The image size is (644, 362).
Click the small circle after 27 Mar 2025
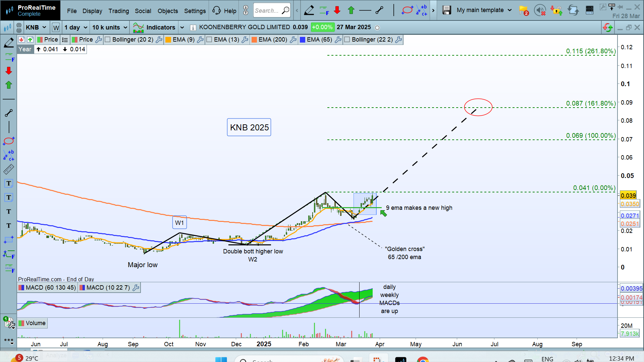coord(377,28)
